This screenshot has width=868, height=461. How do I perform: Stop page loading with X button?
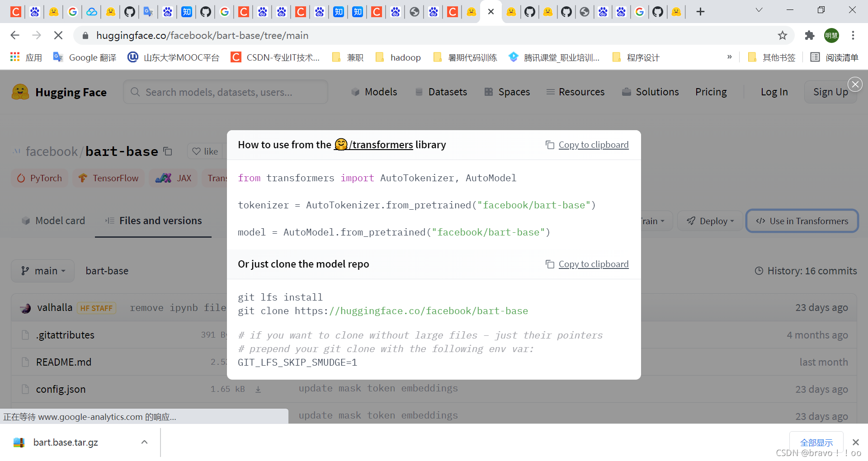(x=58, y=35)
